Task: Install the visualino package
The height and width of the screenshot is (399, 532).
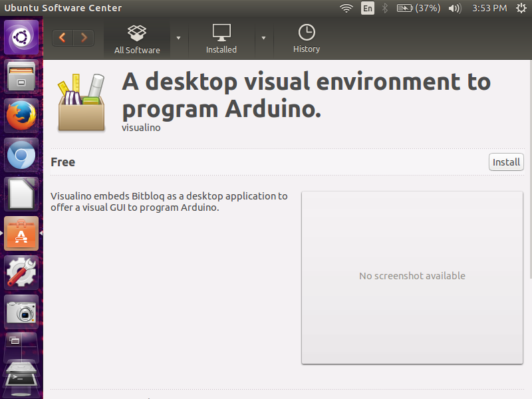Action: tap(506, 162)
